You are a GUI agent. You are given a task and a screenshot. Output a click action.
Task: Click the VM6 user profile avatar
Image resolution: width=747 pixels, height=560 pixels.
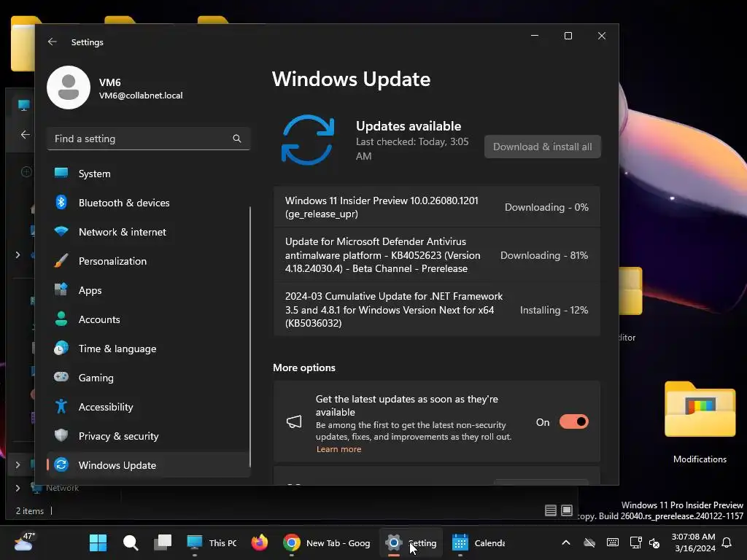click(x=69, y=87)
